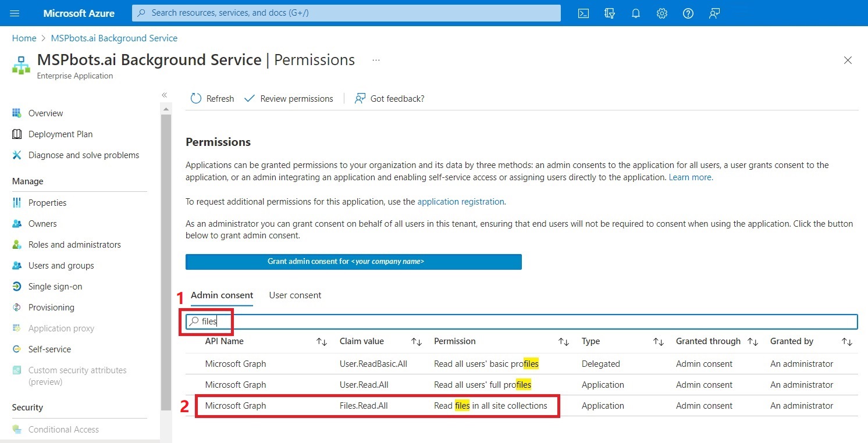Screen dimensions: 868x443
Task: Open the notifications bell
Action: pyautogui.click(x=636, y=13)
